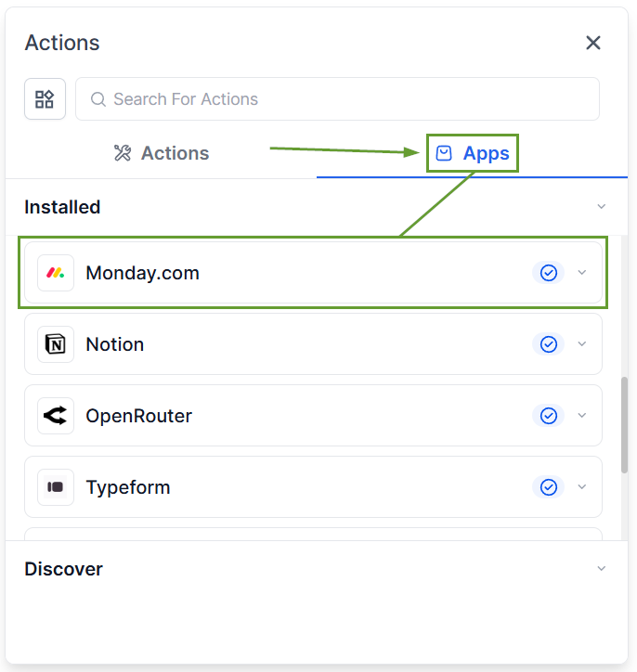Image resolution: width=637 pixels, height=672 pixels.
Task: Toggle the Typeform installed checkmark badge
Action: [549, 487]
